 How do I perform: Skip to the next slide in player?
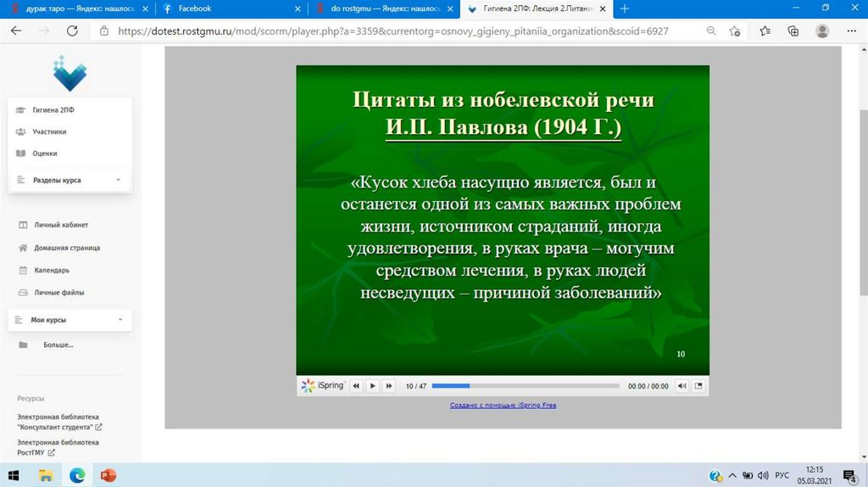click(x=389, y=386)
